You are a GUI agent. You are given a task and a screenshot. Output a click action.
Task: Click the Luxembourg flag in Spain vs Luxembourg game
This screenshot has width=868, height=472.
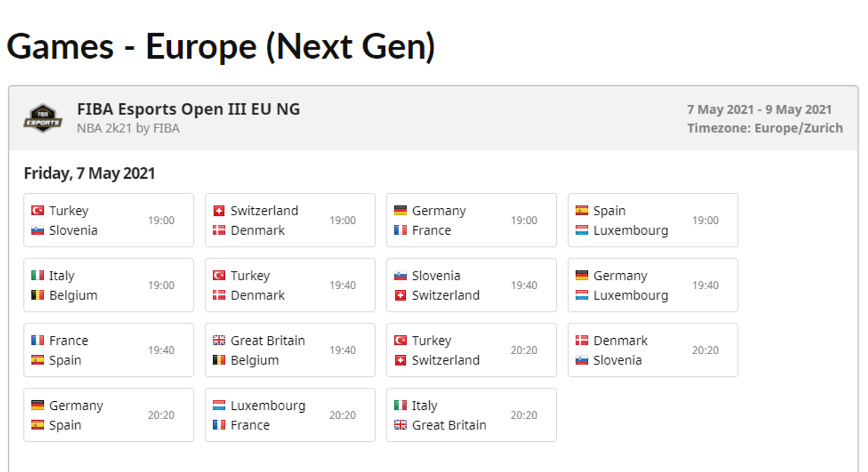582,231
